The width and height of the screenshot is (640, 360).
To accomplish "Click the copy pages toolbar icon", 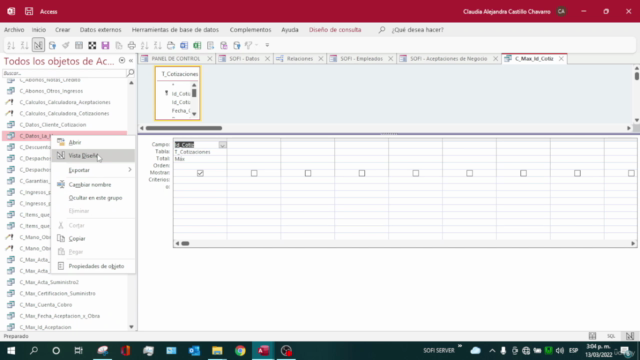I will [x=118, y=45].
